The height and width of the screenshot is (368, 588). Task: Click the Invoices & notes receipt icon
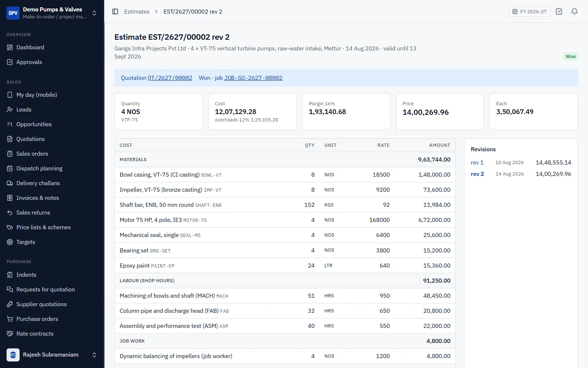coord(10,198)
